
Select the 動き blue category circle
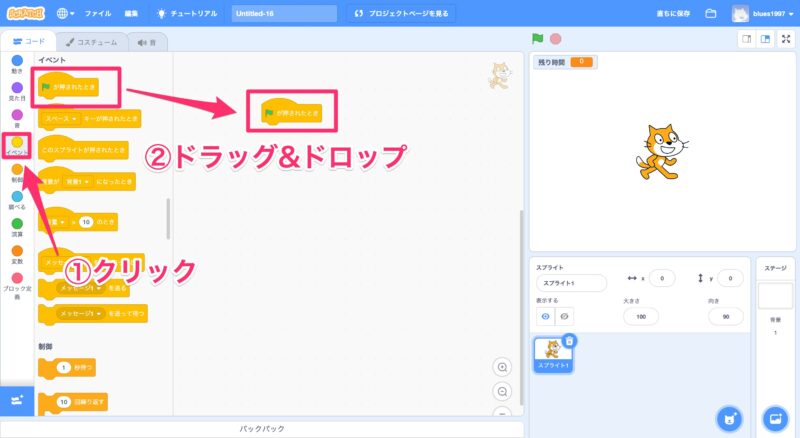17,60
